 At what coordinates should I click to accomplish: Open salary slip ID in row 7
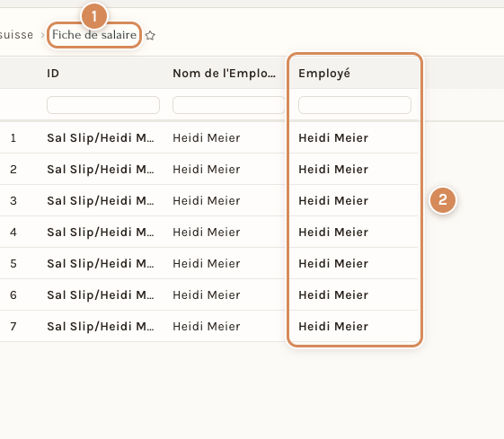[101, 327]
